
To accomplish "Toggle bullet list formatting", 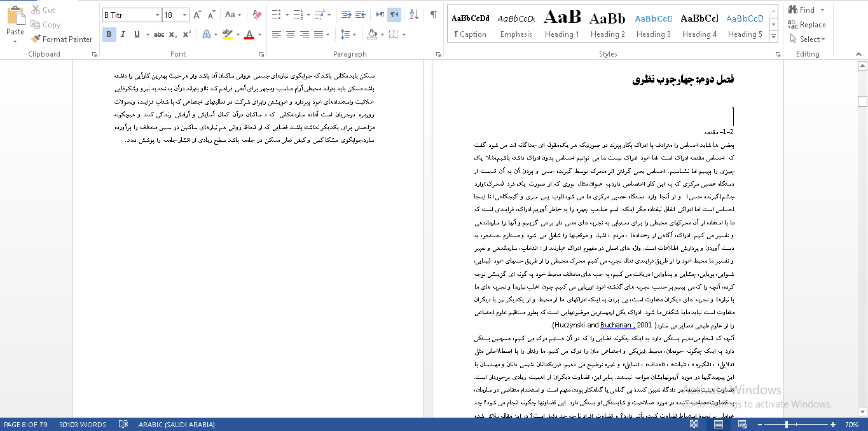I will [276, 15].
